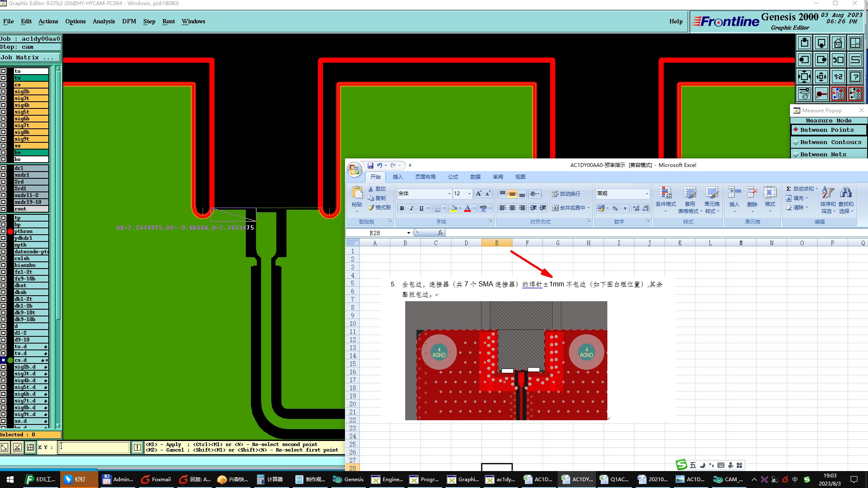Open the font size dropdown showing 12

tap(469, 194)
